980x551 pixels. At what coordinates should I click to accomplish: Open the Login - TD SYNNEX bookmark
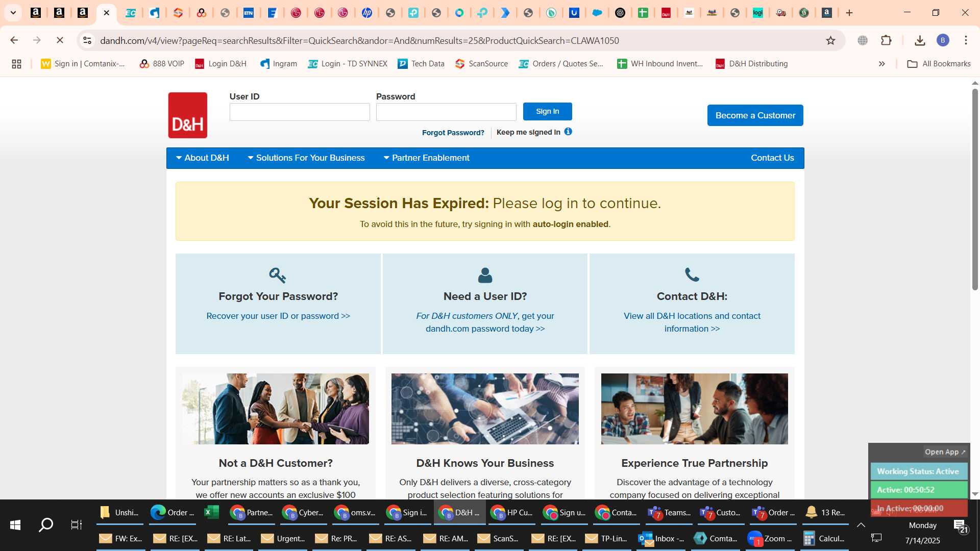click(x=348, y=64)
